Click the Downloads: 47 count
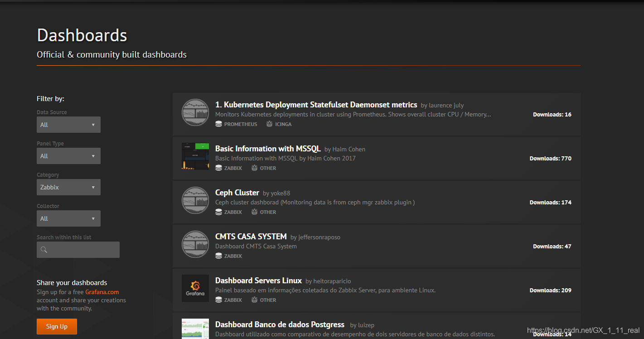The height and width of the screenshot is (339, 644). (x=552, y=247)
